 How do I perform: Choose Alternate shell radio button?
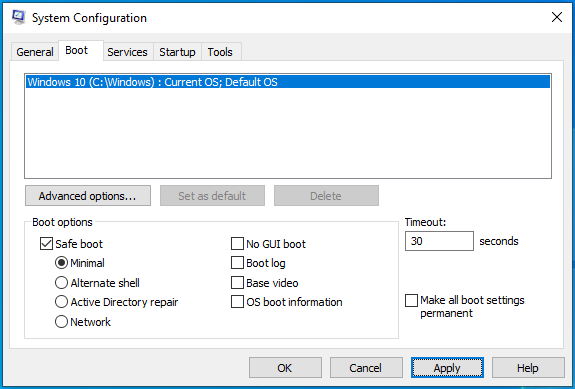click(61, 283)
